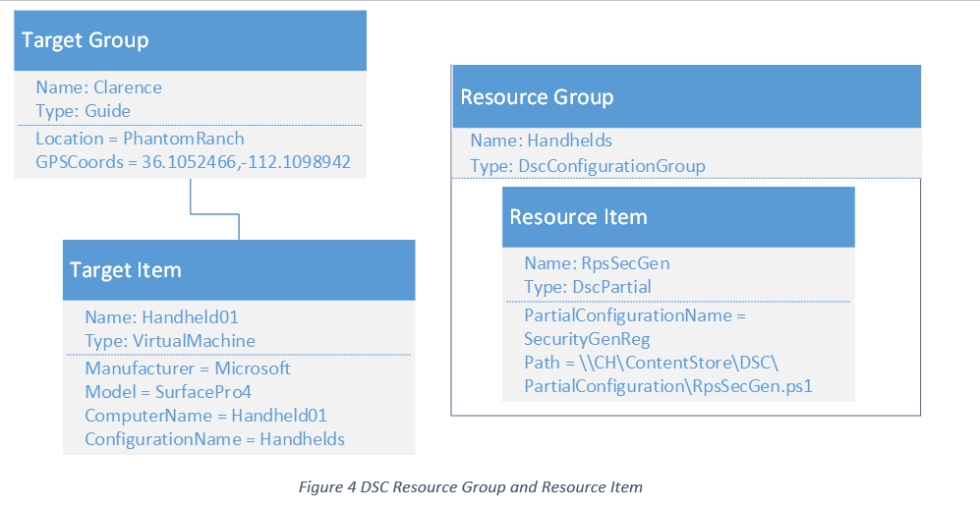Select 'Type: VirtualMachine' line
Viewport: 980px width, 511px height.
(x=170, y=341)
